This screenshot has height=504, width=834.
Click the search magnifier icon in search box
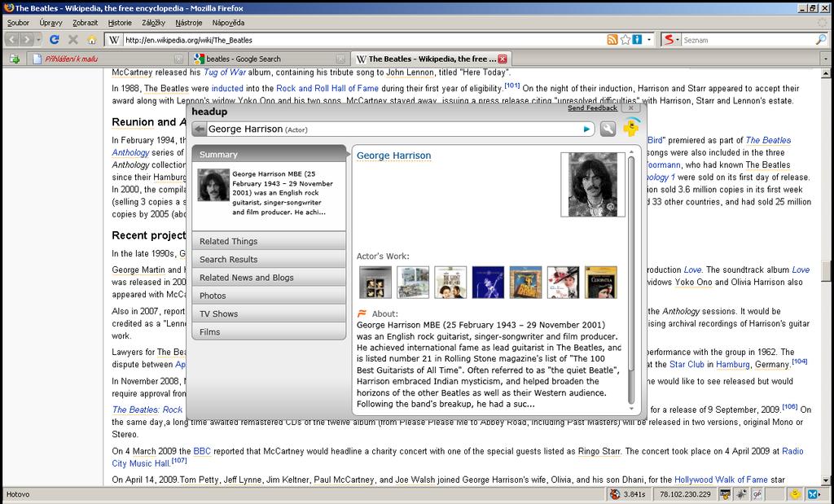(x=821, y=40)
